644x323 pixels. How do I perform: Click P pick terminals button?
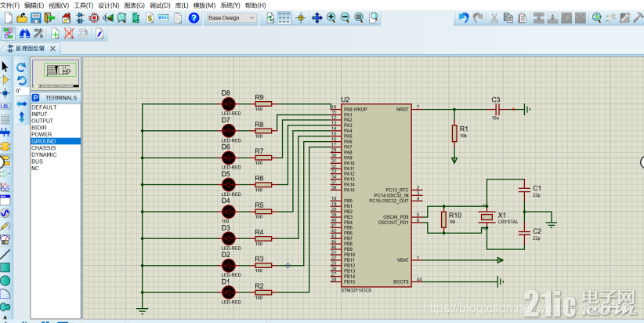pyautogui.click(x=36, y=98)
